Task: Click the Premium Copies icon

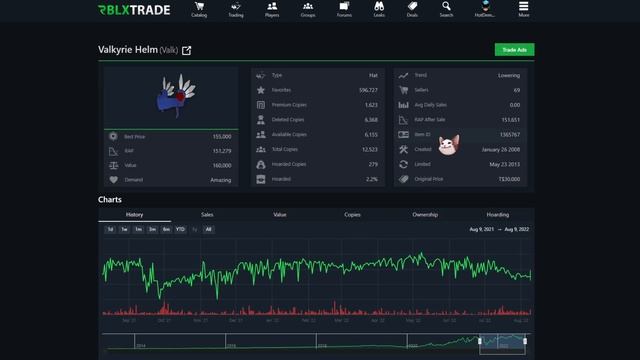Action: 261,105
